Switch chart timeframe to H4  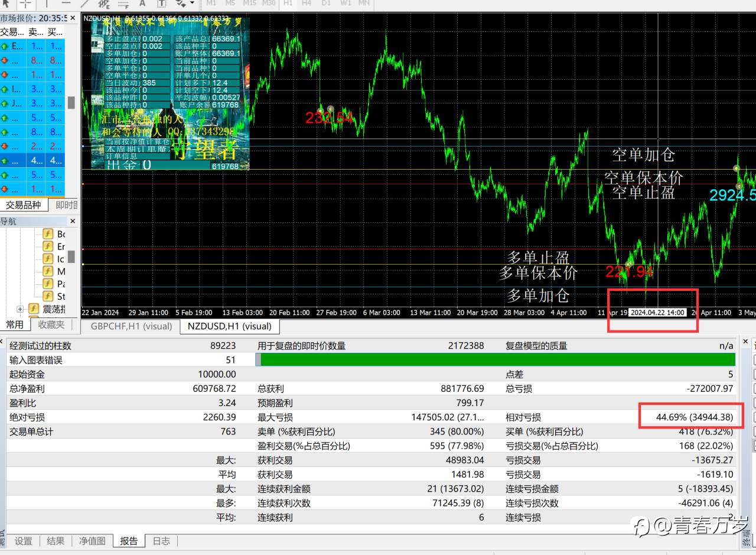pos(307,3)
